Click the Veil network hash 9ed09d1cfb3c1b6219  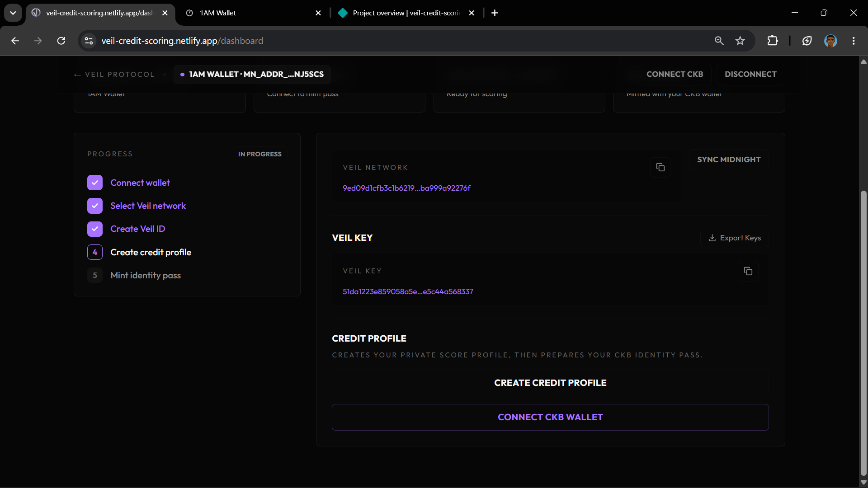tap(406, 188)
